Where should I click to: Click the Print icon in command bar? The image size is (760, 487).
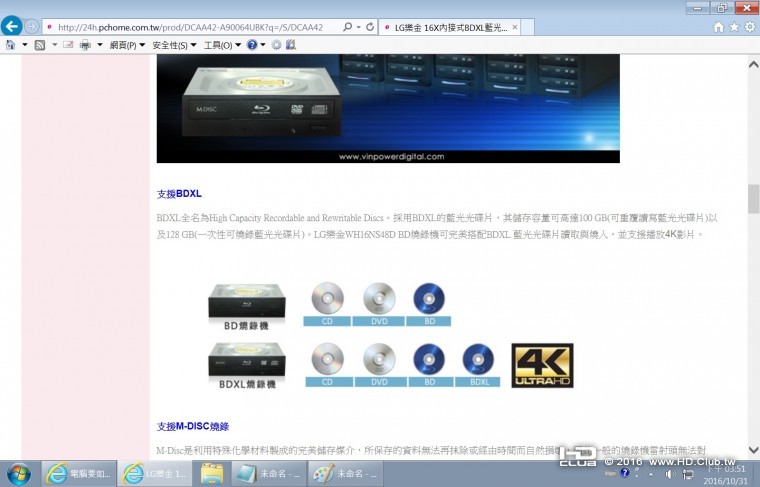[x=85, y=45]
